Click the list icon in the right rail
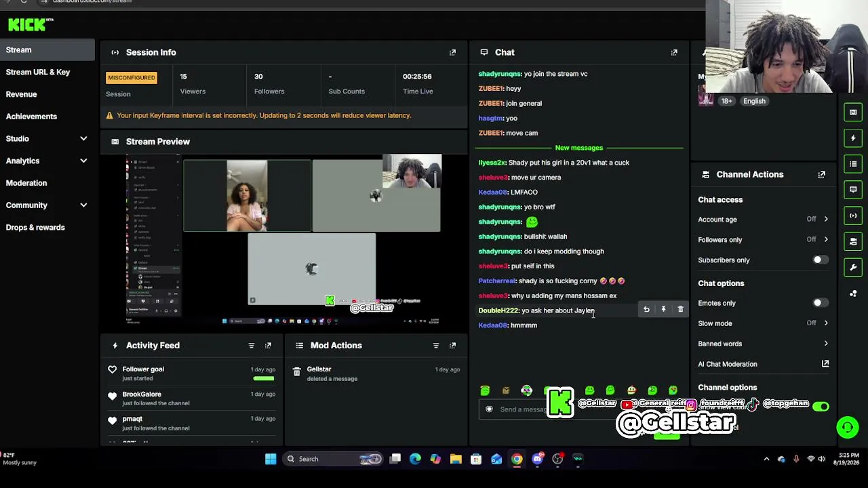Image resolution: width=868 pixels, height=488 pixels. [x=853, y=164]
